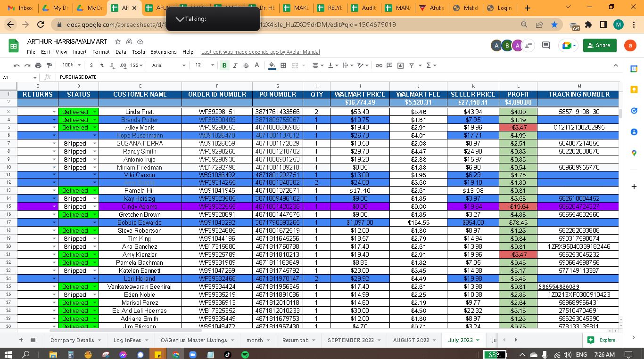Format selection as currency
The height and width of the screenshot is (359, 644).
point(91,65)
